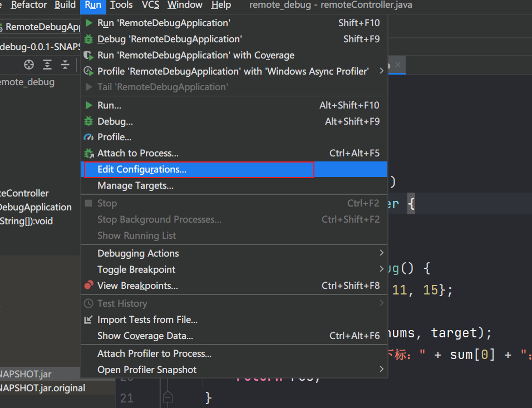Click the Run with Coverage shield icon

click(88, 55)
